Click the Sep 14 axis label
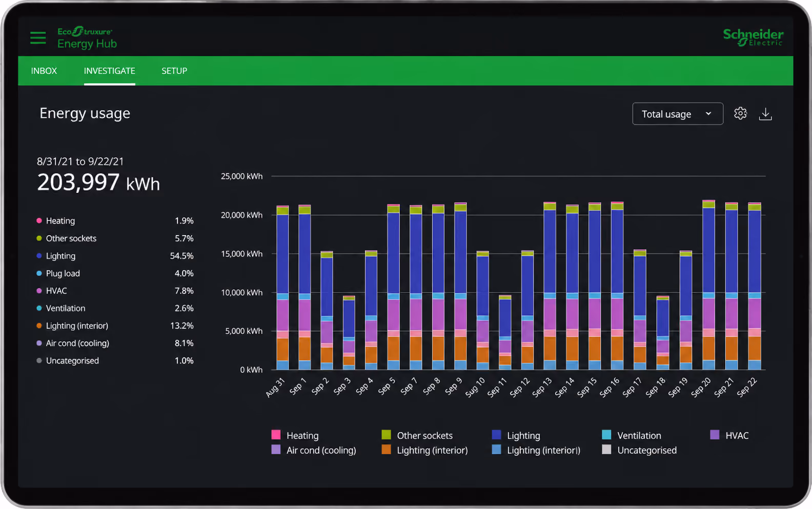 565,387
